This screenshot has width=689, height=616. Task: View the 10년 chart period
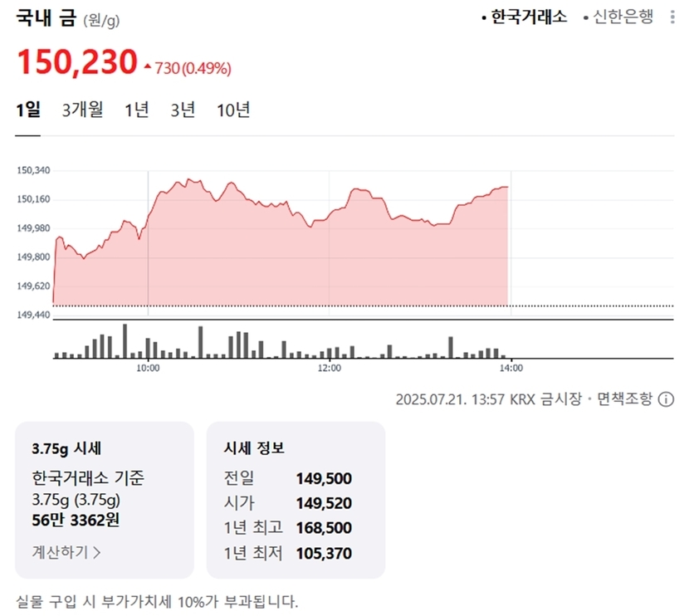(x=233, y=110)
